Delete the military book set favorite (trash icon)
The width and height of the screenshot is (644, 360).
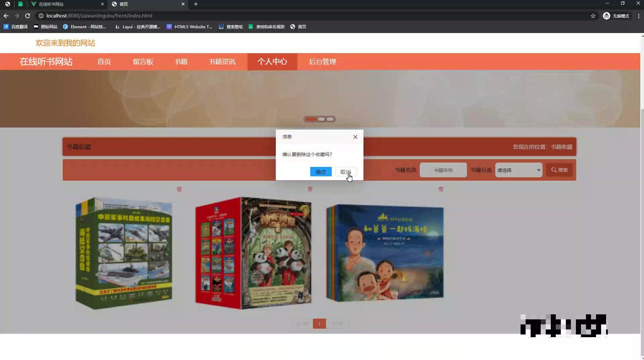click(x=179, y=189)
